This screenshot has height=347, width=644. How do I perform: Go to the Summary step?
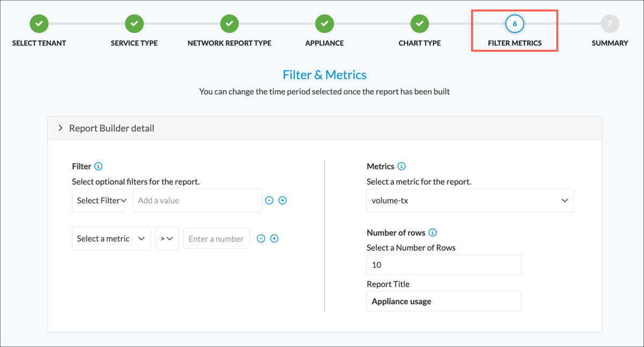(610, 23)
